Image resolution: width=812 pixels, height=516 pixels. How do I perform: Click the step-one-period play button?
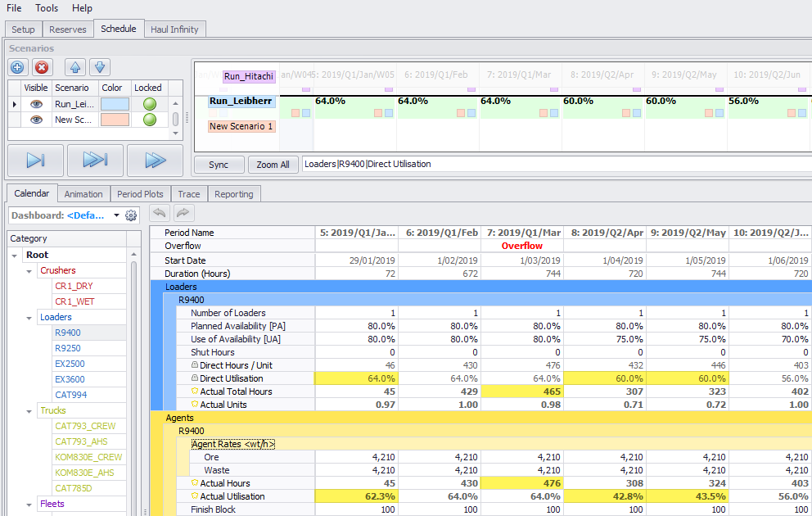point(35,161)
